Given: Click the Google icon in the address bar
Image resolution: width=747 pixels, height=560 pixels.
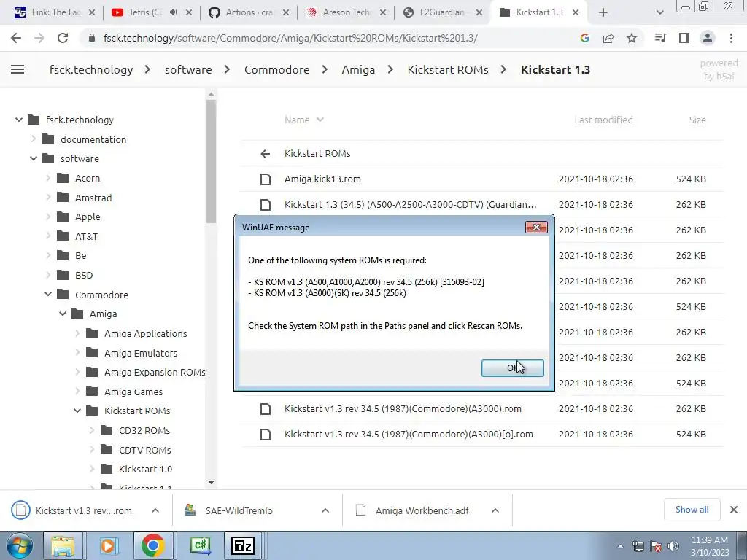Looking at the screenshot, I should pos(585,38).
